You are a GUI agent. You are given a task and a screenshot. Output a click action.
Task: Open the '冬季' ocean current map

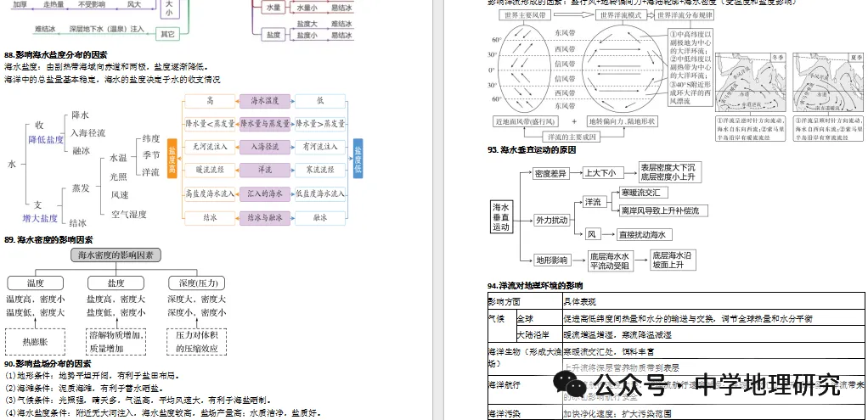(x=751, y=83)
